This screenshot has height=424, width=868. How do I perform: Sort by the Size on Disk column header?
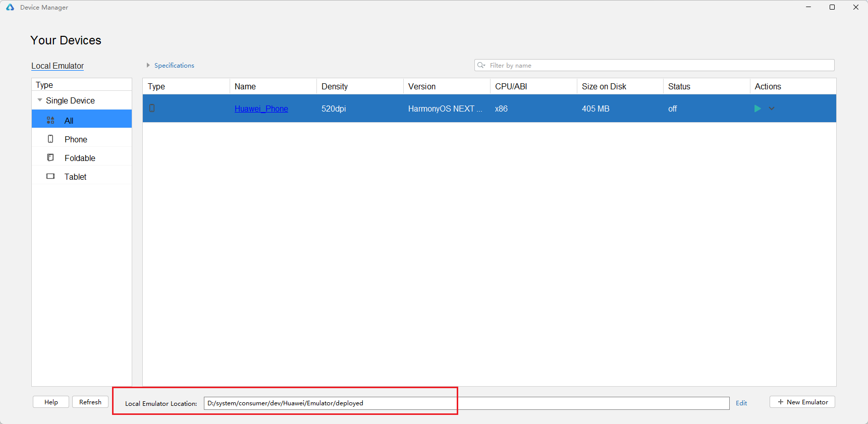tap(620, 86)
